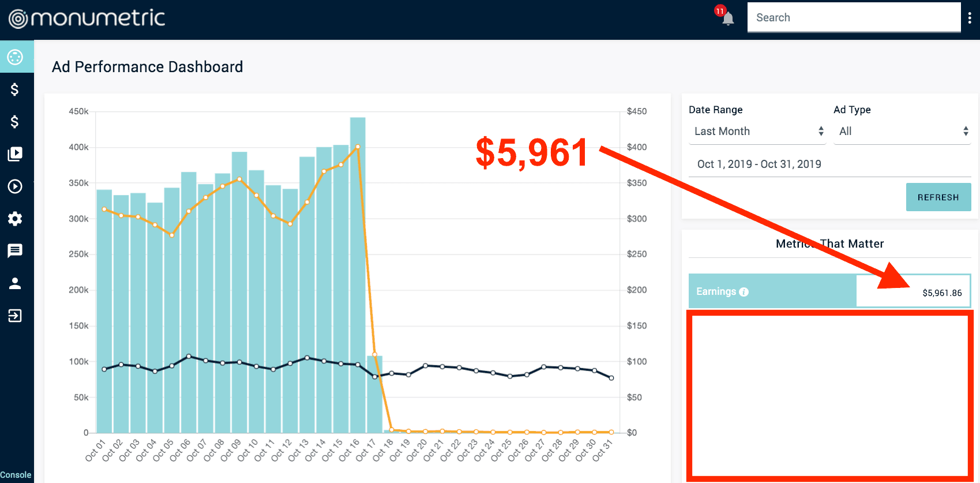
Task: Focus the Search input field
Action: point(854,18)
